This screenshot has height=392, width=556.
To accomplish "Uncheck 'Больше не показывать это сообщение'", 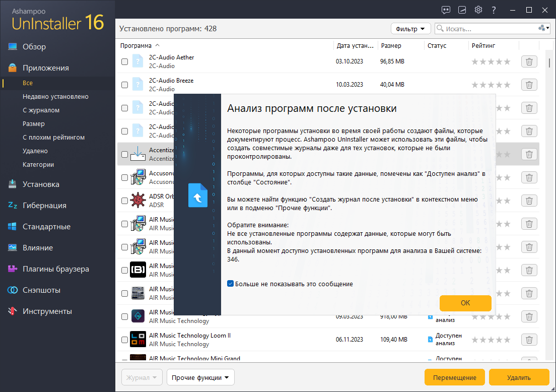I will pyautogui.click(x=230, y=284).
